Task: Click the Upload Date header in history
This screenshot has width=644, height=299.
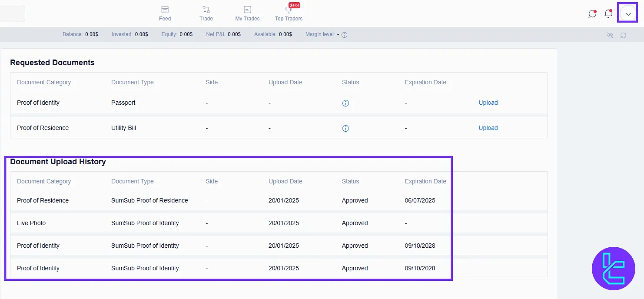Action: point(285,181)
